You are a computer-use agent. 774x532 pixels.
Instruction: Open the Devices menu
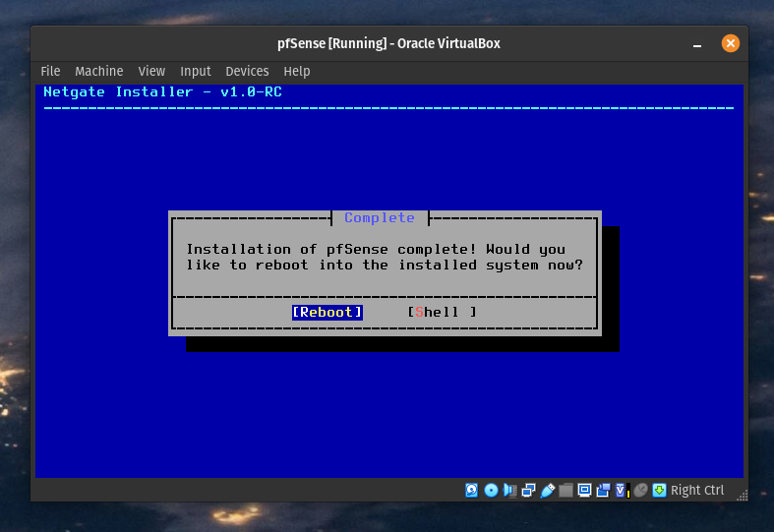click(x=247, y=71)
